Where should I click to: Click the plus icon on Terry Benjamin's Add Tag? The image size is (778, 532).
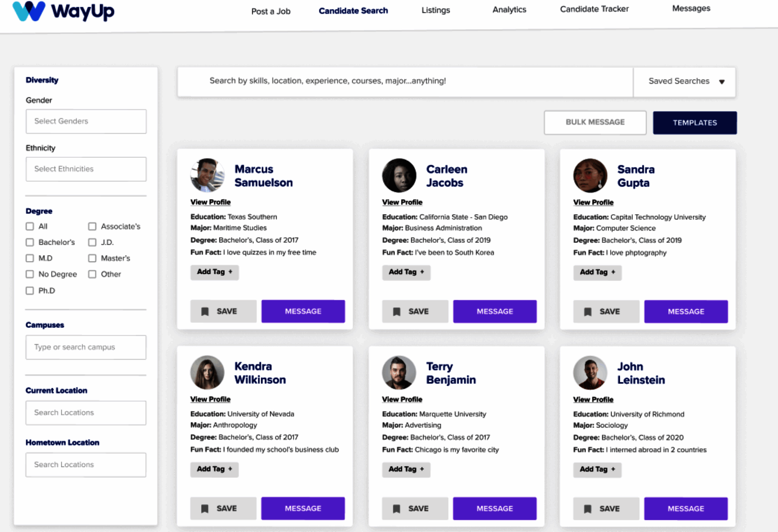pyautogui.click(x=422, y=470)
